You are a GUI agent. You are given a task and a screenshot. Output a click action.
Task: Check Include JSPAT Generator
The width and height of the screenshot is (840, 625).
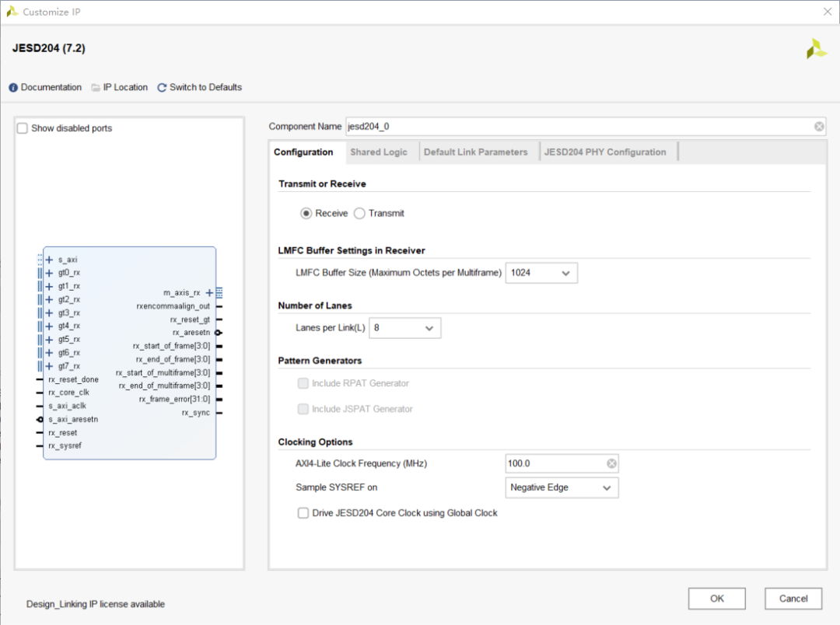click(303, 409)
